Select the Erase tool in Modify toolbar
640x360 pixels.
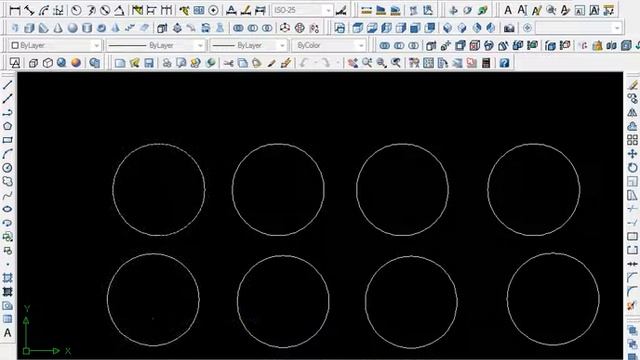632,85
